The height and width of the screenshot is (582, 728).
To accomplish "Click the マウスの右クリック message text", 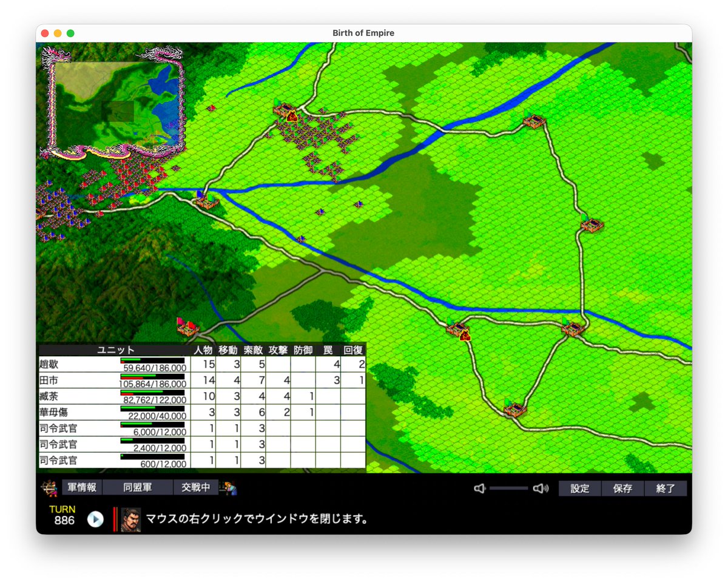I will point(257,520).
